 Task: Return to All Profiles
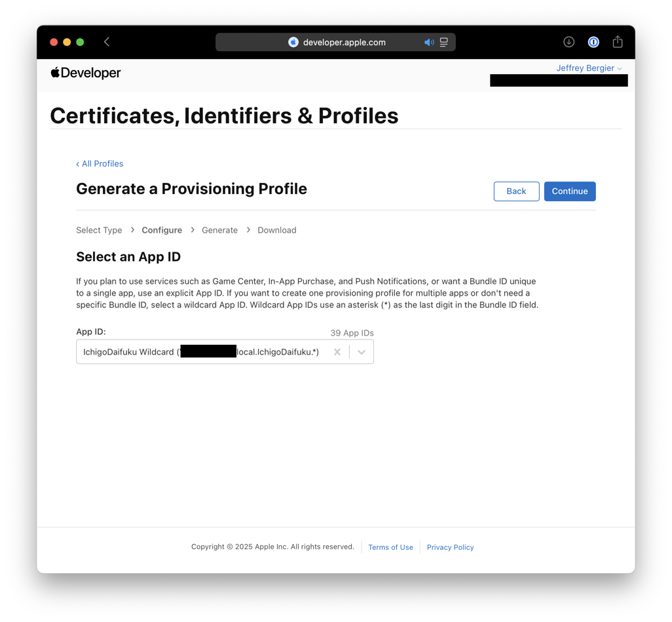coord(100,164)
